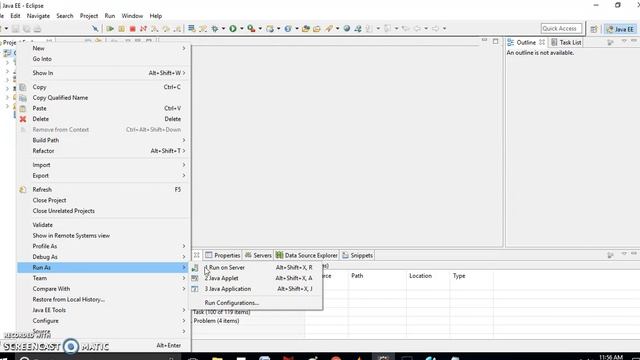Click the red Terminate icon
This screenshot has height=360, width=640.
[132, 29]
